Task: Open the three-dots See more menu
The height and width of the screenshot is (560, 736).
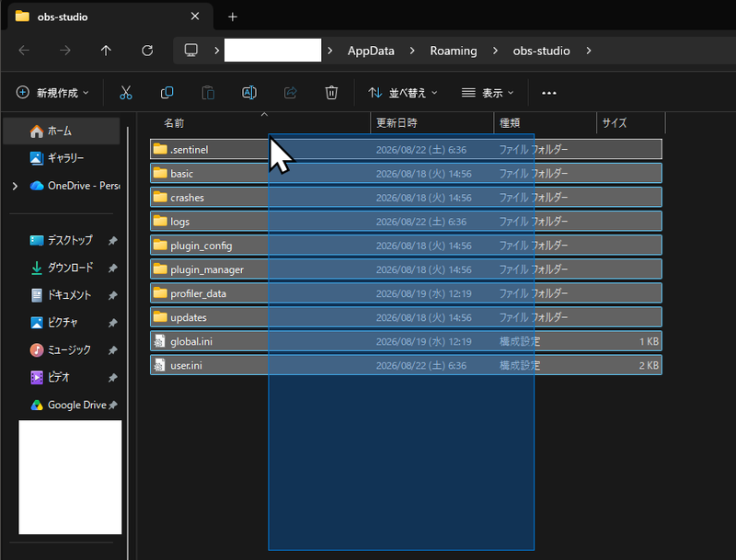Action: pyautogui.click(x=548, y=93)
